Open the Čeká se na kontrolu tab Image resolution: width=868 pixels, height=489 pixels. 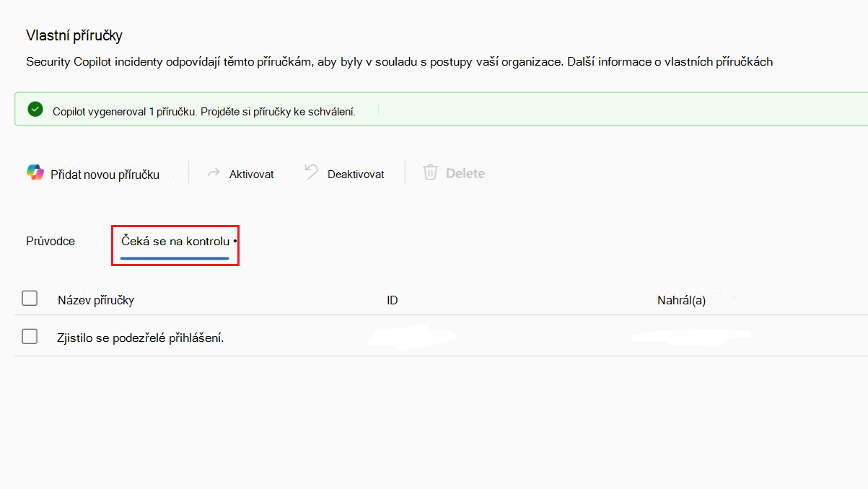175,241
